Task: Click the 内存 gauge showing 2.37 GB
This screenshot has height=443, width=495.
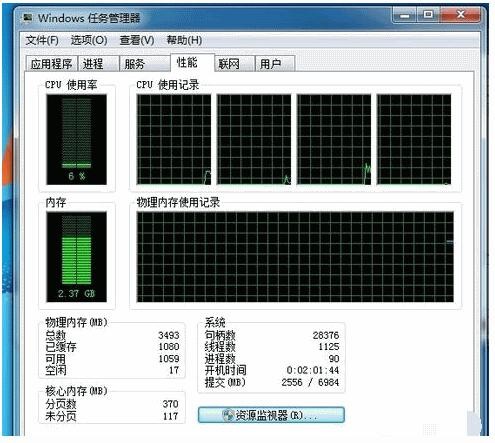Action: pos(77,257)
